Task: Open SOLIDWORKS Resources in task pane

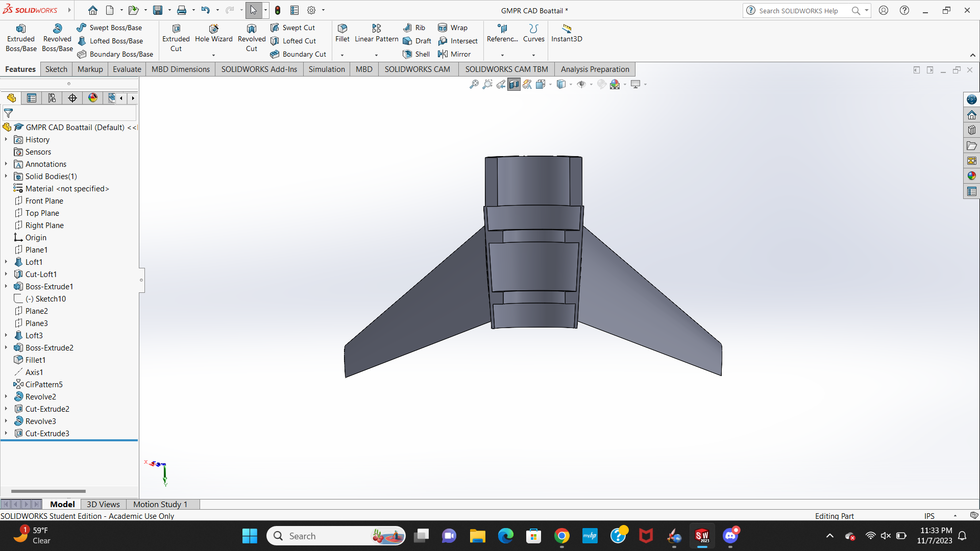Action: pyautogui.click(x=971, y=115)
